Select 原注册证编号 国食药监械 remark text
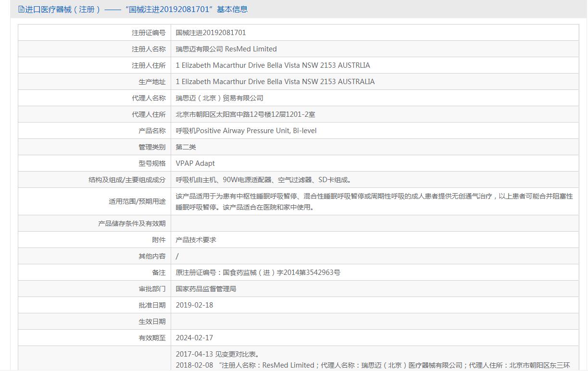 [x=258, y=272]
